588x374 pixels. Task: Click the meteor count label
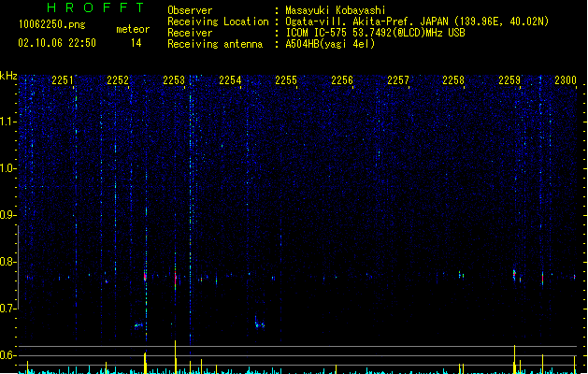click(x=133, y=29)
